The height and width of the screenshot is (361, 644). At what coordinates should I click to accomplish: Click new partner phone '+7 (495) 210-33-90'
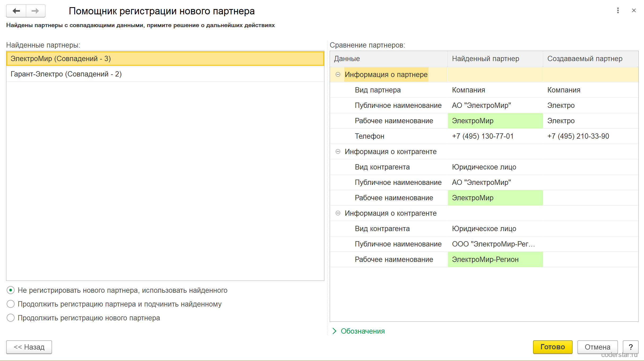578,136
